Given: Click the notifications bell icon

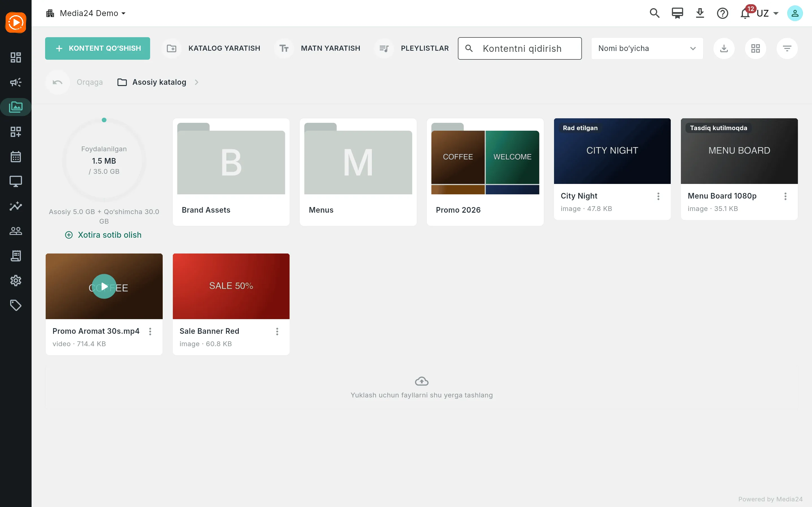Looking at the screenshot, I should 745,14.
